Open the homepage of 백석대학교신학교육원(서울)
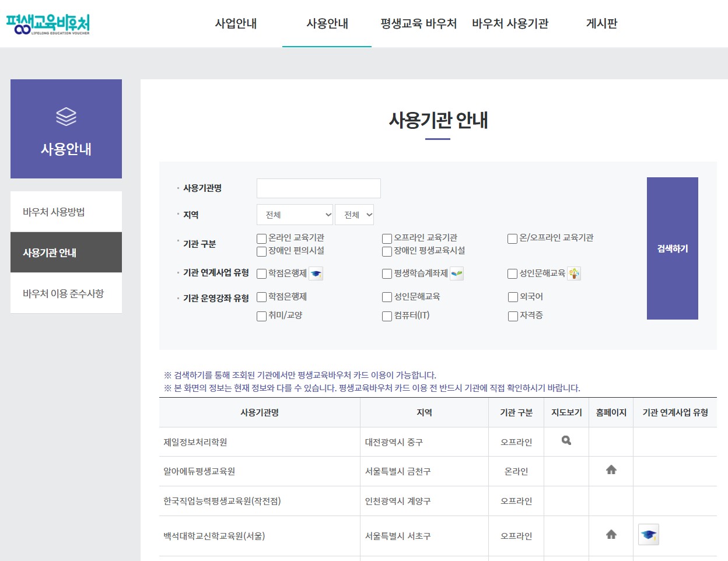 point(610,535)
